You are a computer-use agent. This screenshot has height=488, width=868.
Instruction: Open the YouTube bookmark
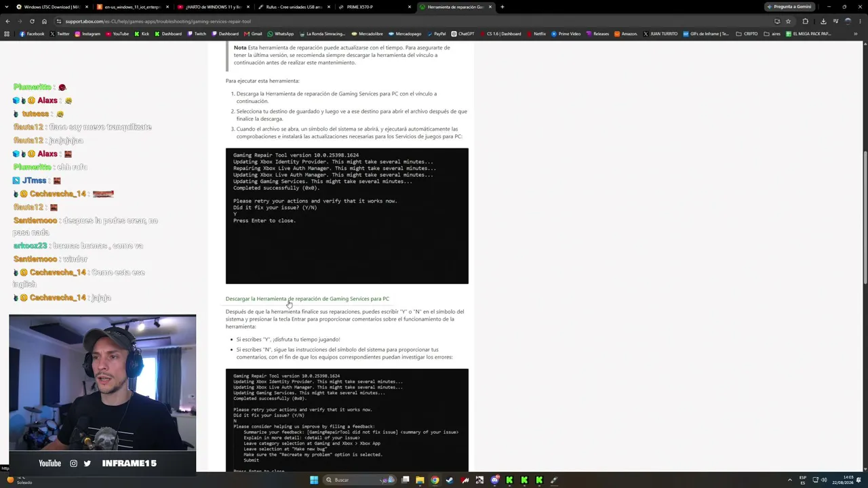point(117,34)
